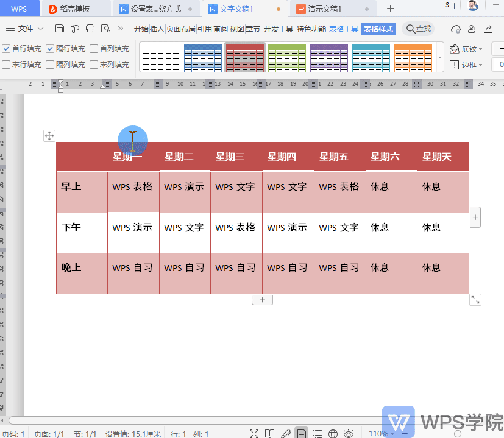Viewport: 504px width, 438px height.
Task: Expand the table style gallery
Action: click(441, 57)
